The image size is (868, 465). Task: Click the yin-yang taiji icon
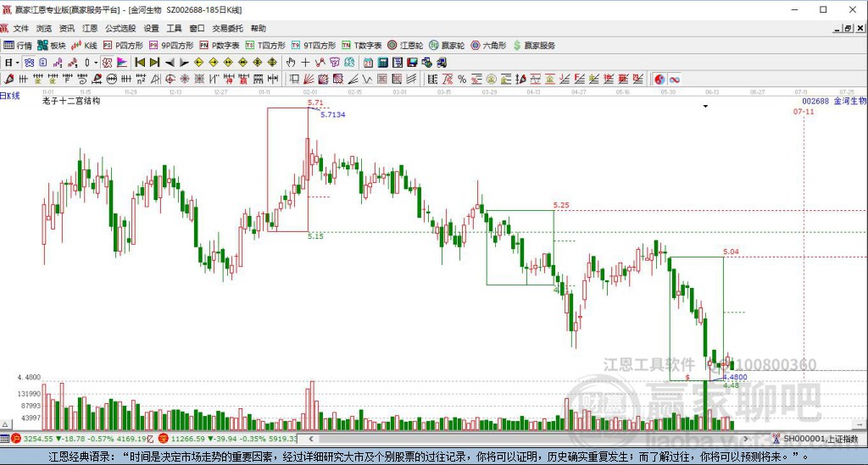coord(659,79)
